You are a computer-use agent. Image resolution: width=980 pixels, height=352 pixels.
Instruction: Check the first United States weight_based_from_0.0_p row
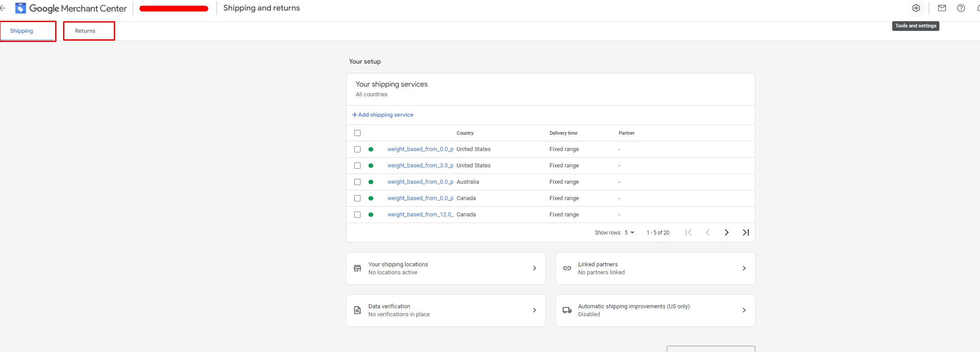357,149
